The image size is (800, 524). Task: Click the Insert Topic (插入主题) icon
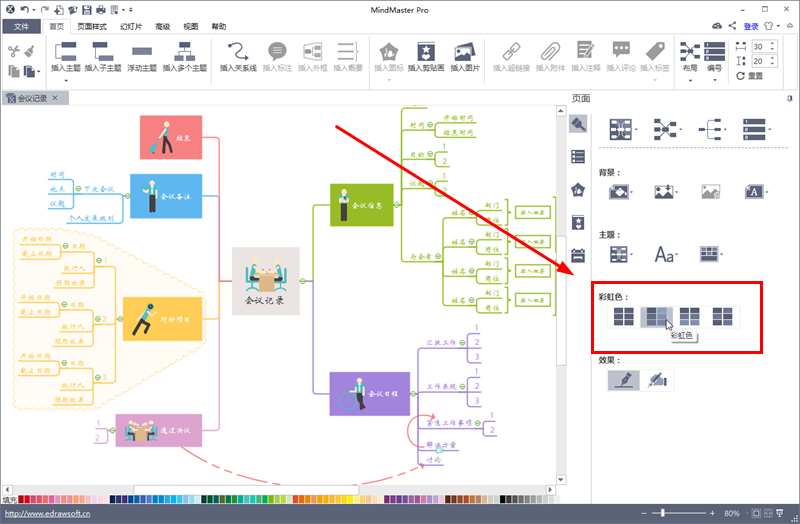click(x=66, y=52)
